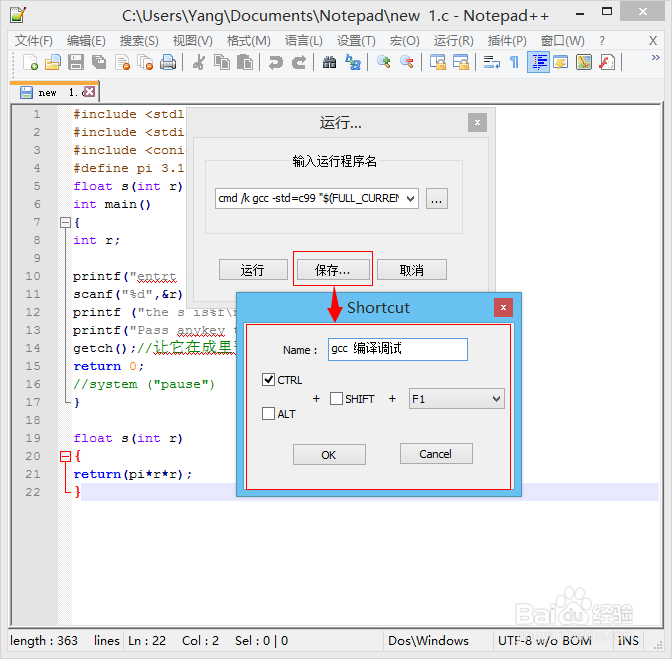Open the 宏(O) menu
Screen dimensions: 672x659
tap(405, 41)
